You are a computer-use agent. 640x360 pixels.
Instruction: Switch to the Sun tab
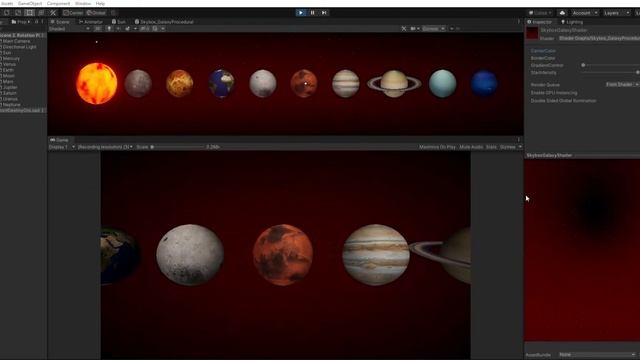(119, 22)
